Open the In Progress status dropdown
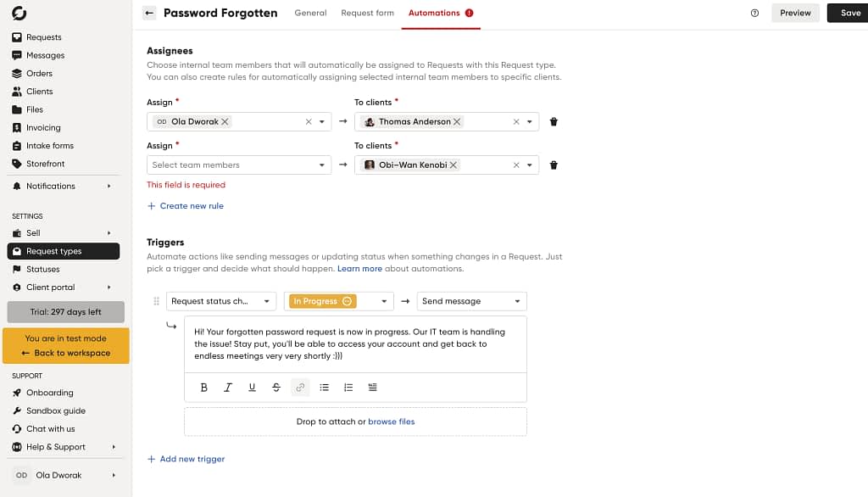Viewport: 868px width, 497px height. pos(339,301)
